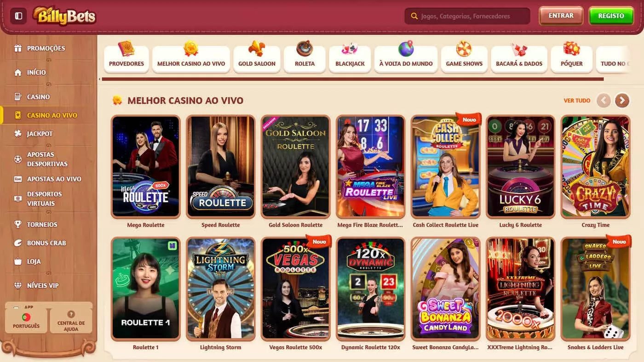Click the category bar horizontal scrollbar
This screenshot has height=362, width=644.
(x=352, y=79)
